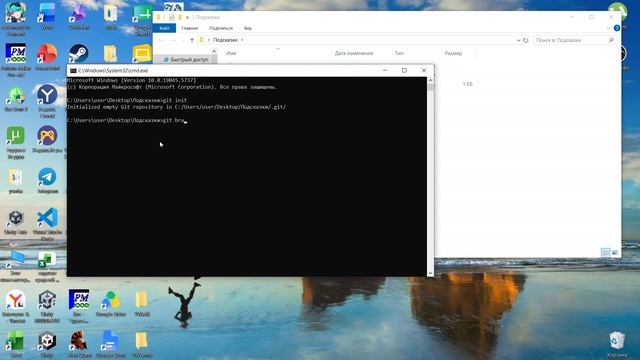This screenshot has height=360, width=640.
Task: Open the bottom-row Unity desktop shortcut
Action: pyautogui.click(x=47, y=341)
